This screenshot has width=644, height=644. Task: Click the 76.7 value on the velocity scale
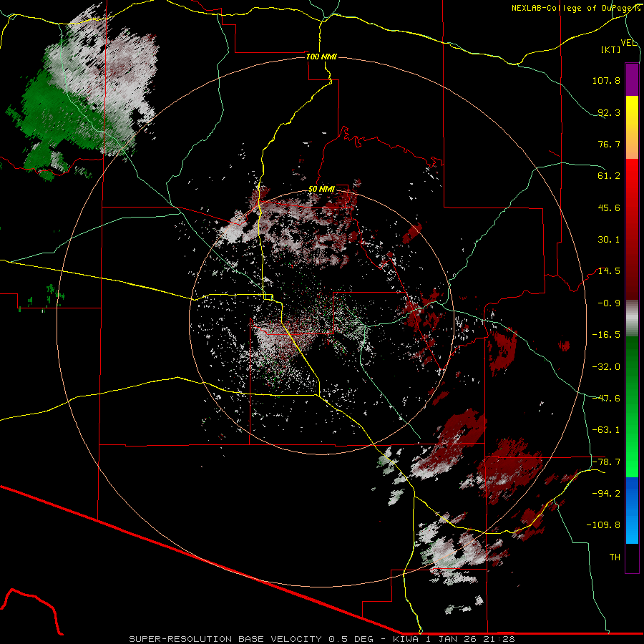pyautogui.click(x=609, y=144)
